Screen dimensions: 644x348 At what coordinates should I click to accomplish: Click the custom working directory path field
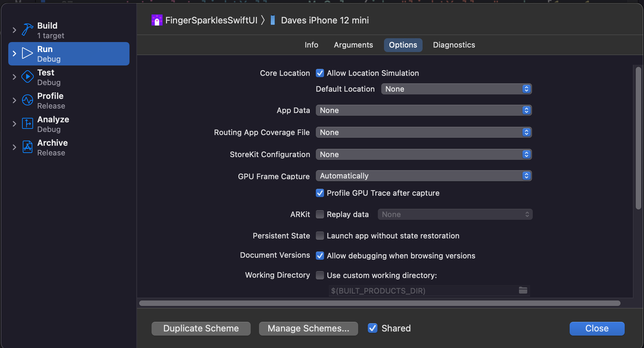pos(422,291)
